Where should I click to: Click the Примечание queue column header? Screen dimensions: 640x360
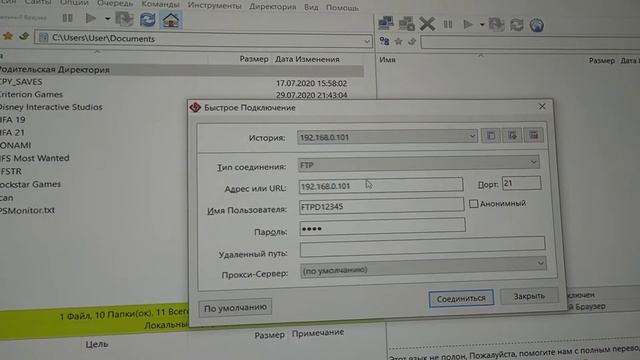pyautogui.click(x=318, y=333)
